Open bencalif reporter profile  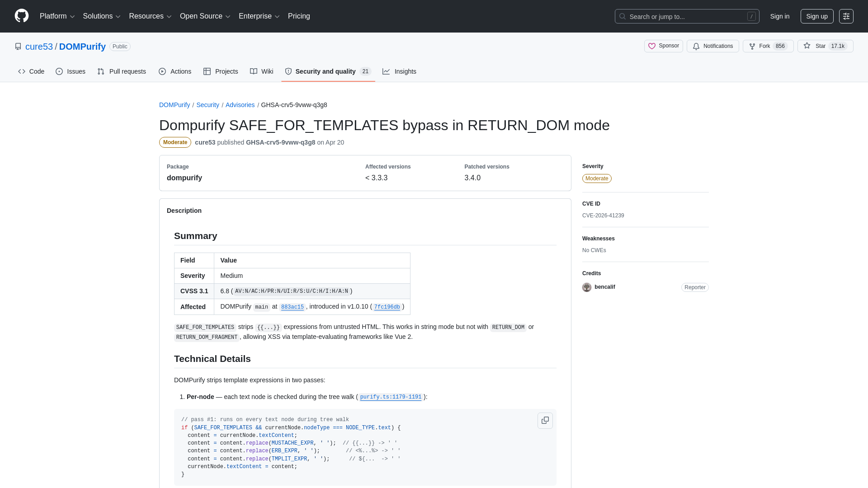604,287
